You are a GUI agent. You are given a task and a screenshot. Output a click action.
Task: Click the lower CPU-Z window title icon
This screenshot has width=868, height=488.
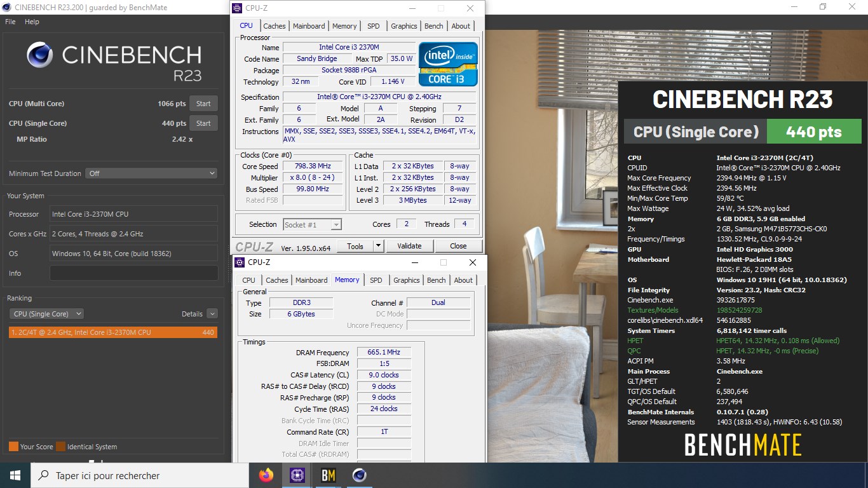tap(240, 262)
